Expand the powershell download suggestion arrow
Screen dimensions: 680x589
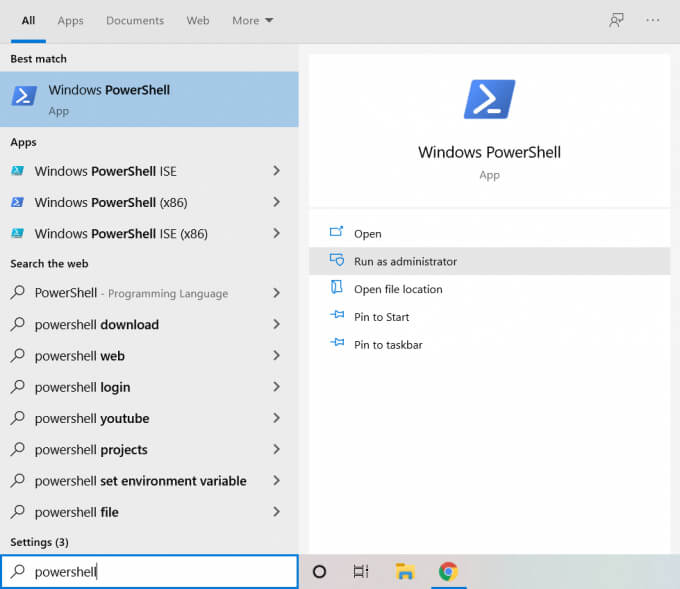276,324
